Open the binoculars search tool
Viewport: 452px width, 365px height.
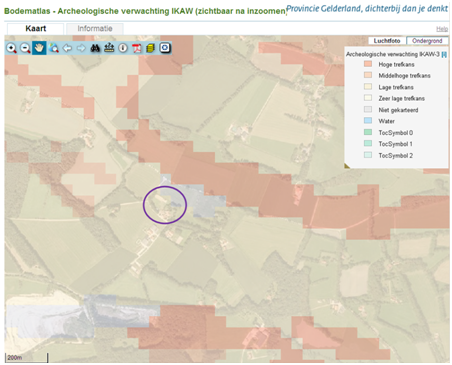click(95, 48)
